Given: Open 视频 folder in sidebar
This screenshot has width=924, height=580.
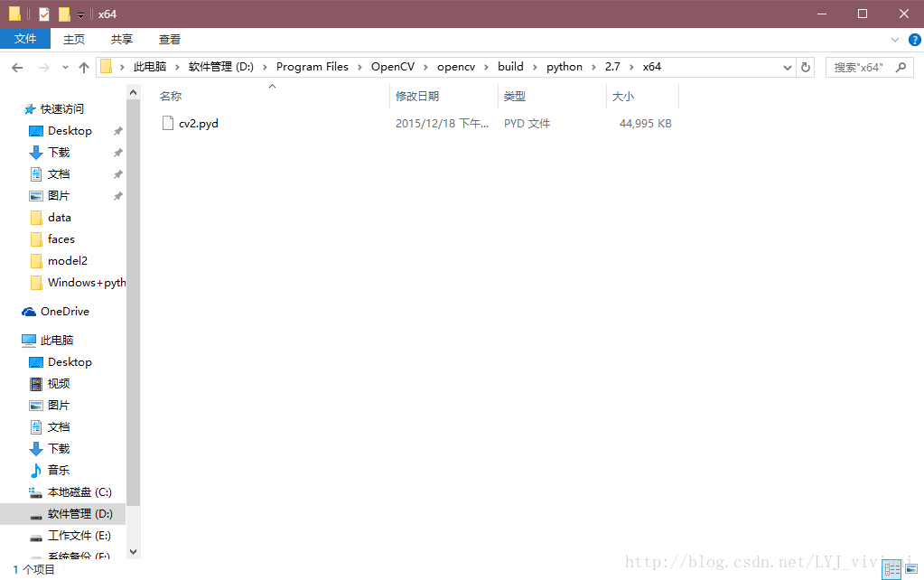Looking at the screenshot, I should coord(59,384).
